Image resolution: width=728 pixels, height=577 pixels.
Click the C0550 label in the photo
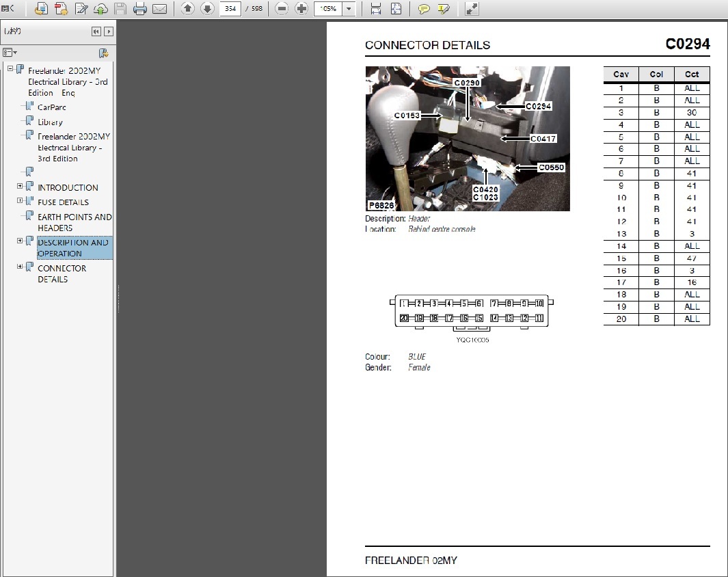coord(551,167)
